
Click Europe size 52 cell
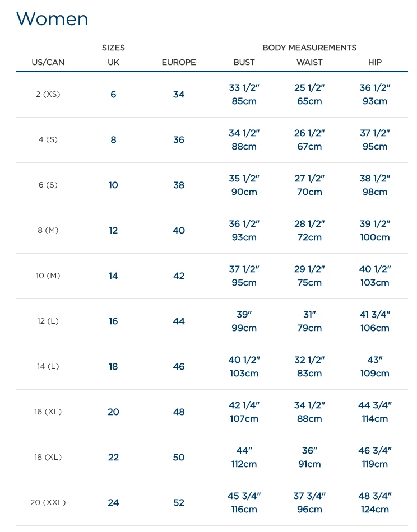tap(179, 502)
